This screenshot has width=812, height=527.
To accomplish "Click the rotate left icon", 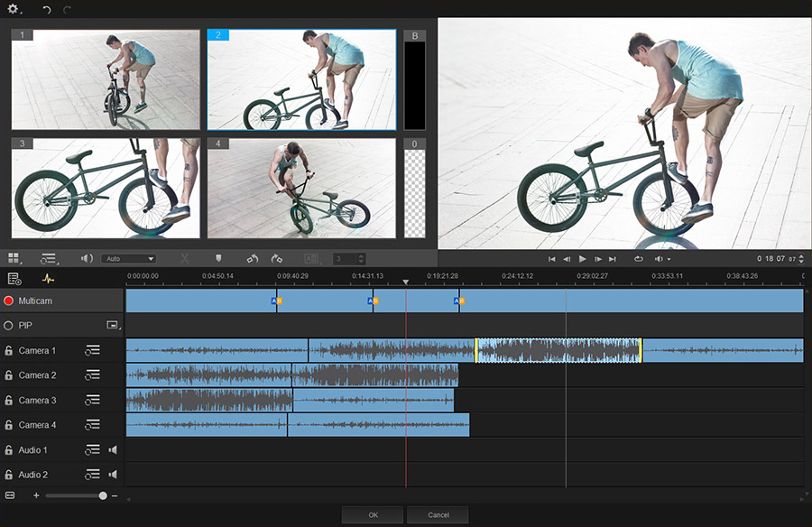I will coord(253,259).
